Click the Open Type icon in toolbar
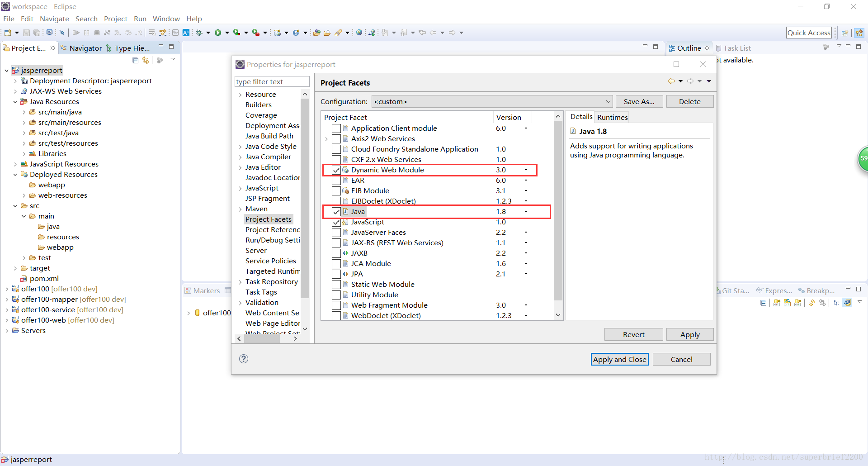This screenshot has height=466, width=868. pos(317,33)
